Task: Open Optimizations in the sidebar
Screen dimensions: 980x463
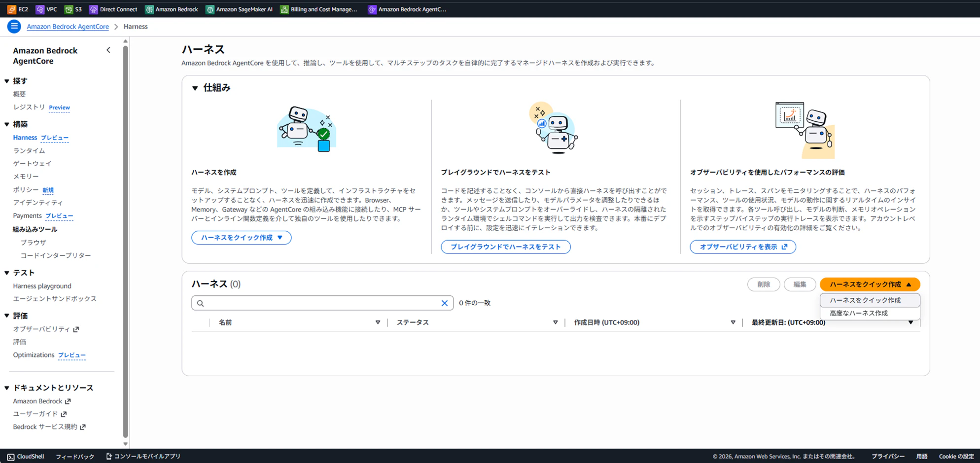Action: [34, 355]
